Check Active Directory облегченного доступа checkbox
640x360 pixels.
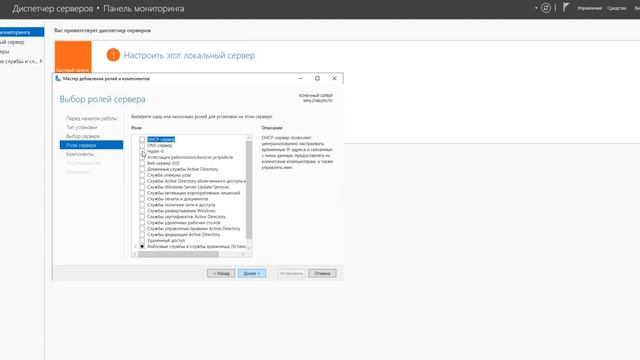pyautogui.click(x=142, y=181)
